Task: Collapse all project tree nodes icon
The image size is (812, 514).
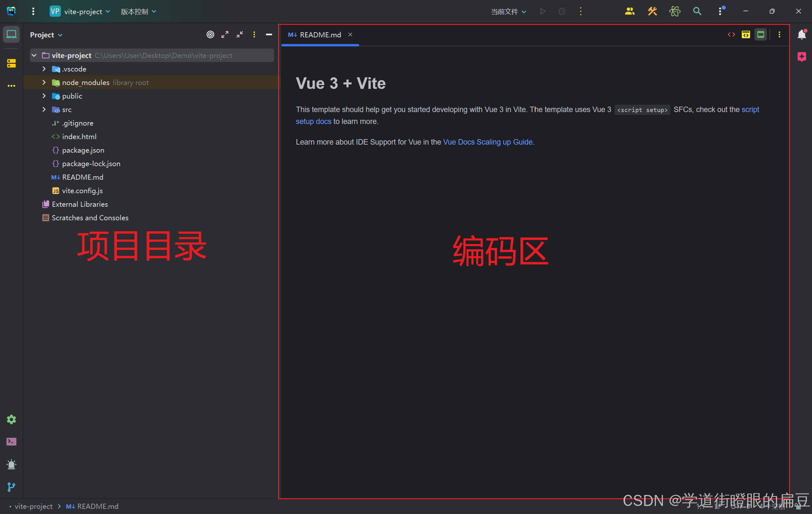Action: 240,35
